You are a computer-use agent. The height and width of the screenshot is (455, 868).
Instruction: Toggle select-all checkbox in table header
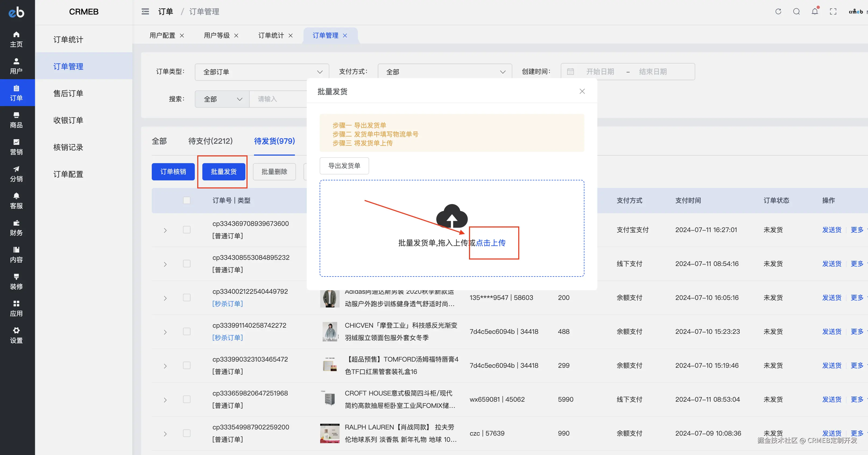click(187, 200)
